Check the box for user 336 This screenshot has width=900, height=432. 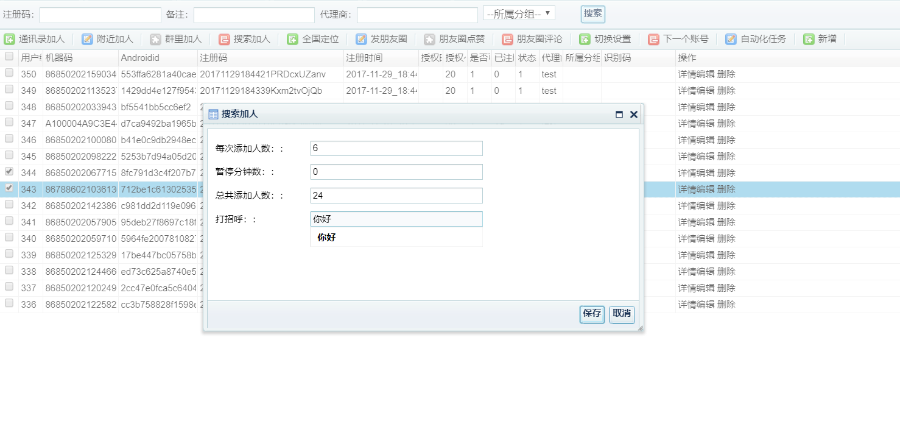coord(9,302)
